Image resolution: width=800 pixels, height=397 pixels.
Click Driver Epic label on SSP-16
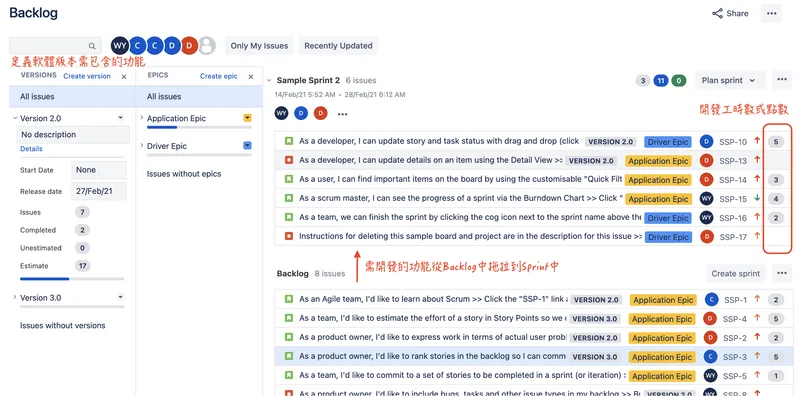point(667,218)
